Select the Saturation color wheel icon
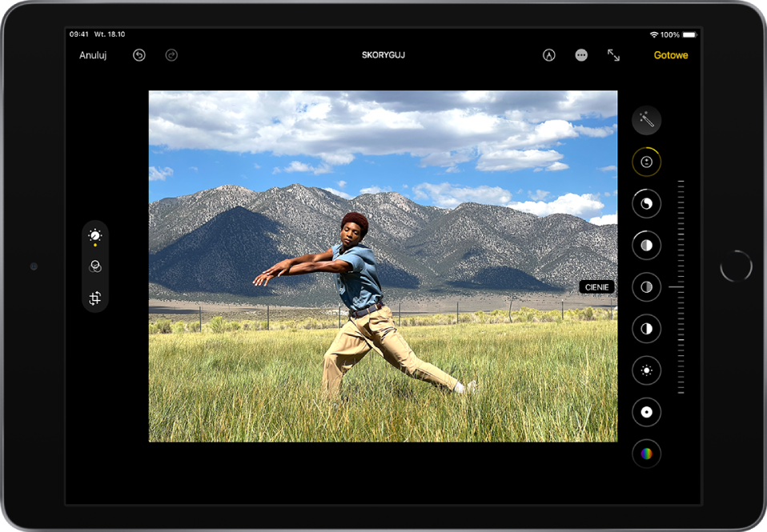This screenshot has height=532, width=767. 646,454
